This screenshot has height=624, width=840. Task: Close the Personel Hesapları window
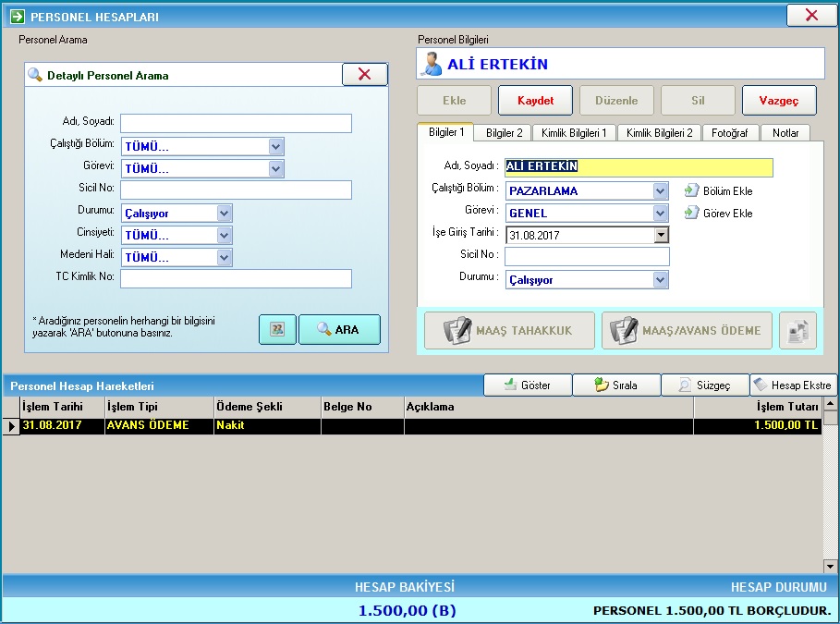pyautogui.click(x=811, y=15)
